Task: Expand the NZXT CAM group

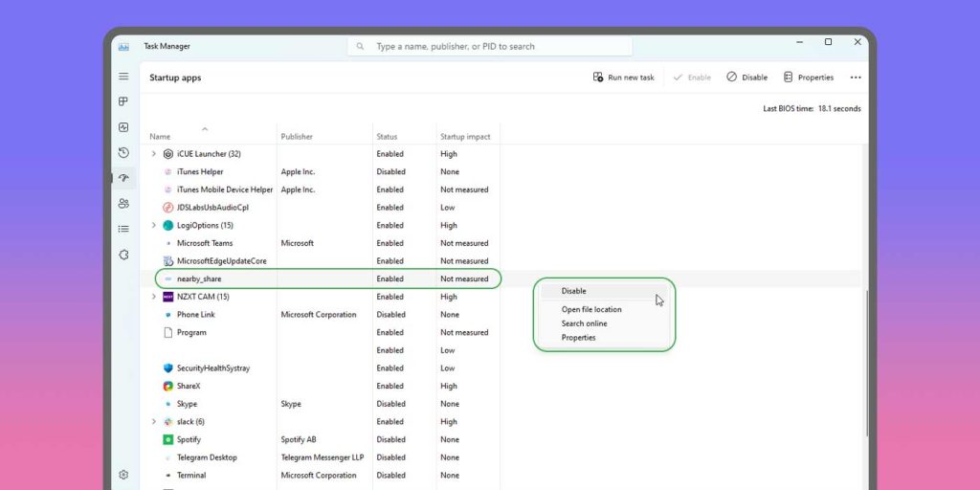Action: (x=153, y=297)
